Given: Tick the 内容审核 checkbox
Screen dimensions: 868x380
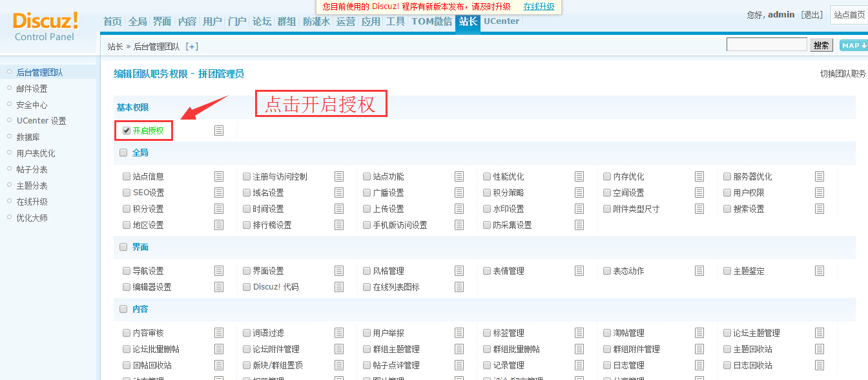Looking at the screenshot, I should tap(127, 333).
